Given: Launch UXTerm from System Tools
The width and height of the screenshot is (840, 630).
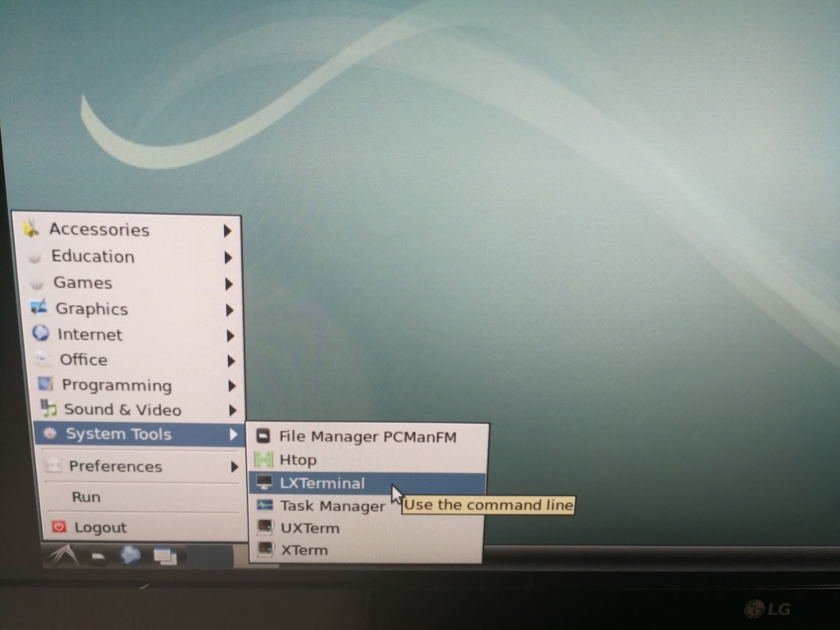Looking at the screenshot, I should coord(367,528).
